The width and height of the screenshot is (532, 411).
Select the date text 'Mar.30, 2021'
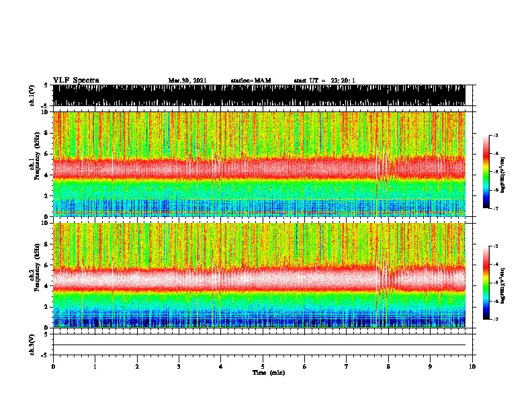point(187,81)
